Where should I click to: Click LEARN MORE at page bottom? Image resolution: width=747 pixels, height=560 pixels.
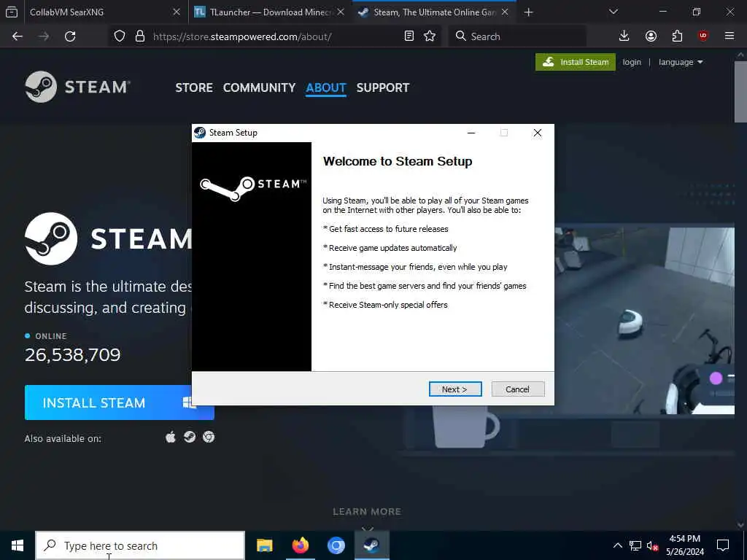[x=367, y=512]
